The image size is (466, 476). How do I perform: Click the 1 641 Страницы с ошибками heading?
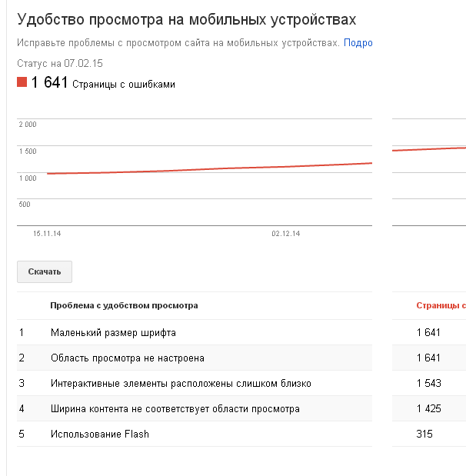(103, 82)
